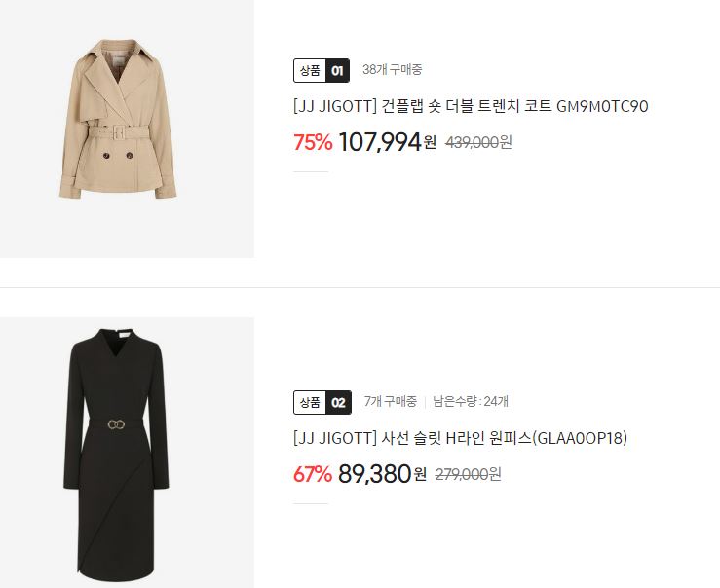
Task: Open the 건플랩 숏 더블 트렌치 코트 product name
Action: tap(467, 106)
